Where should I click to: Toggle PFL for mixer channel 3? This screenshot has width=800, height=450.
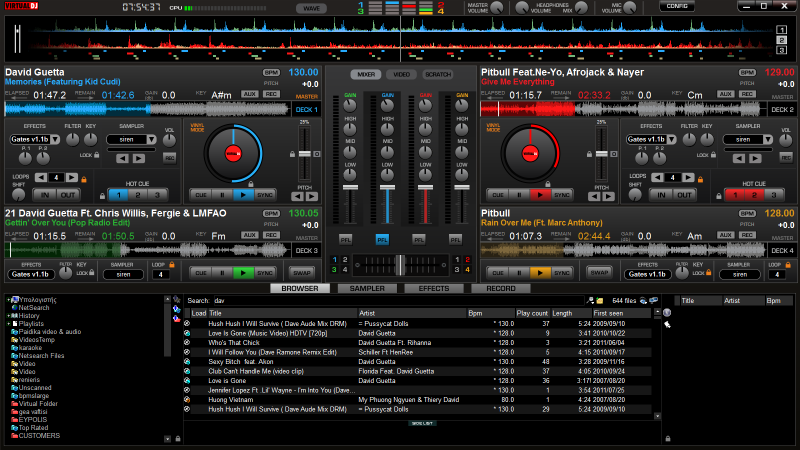(419, 240)
